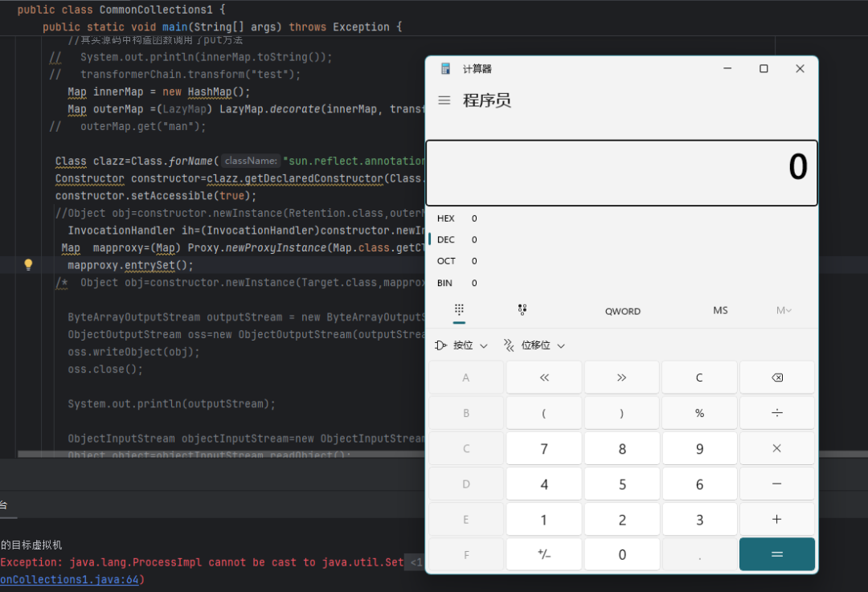The image size is (868, 592).
Task: Select HEX number base
Action: [x=621, y=218]
